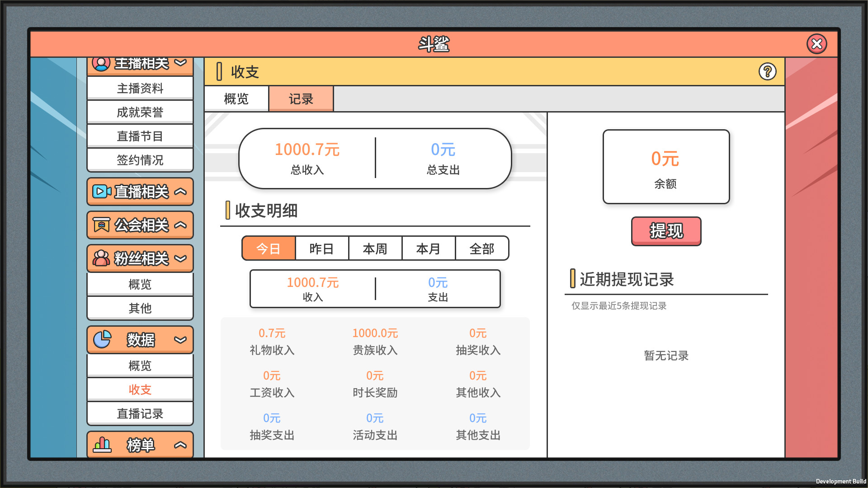
Task: Select the 昨日 time filter
Action: [x=322, y=248]
